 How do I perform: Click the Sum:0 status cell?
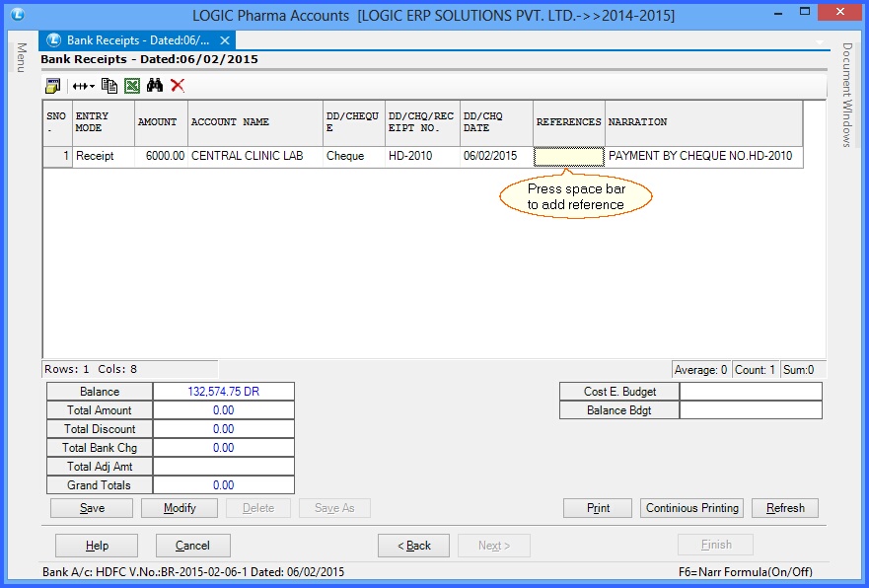[803, 370]
